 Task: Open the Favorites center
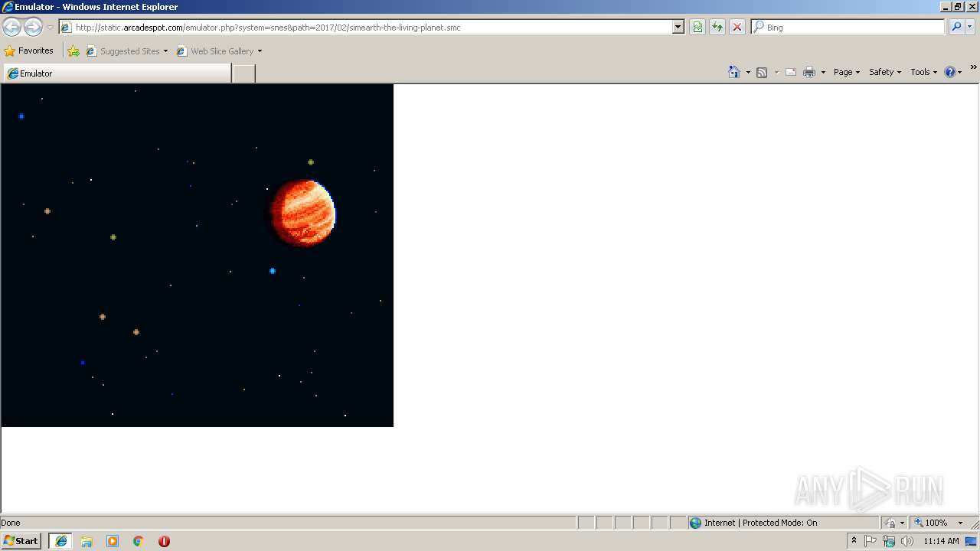[28, 51]
